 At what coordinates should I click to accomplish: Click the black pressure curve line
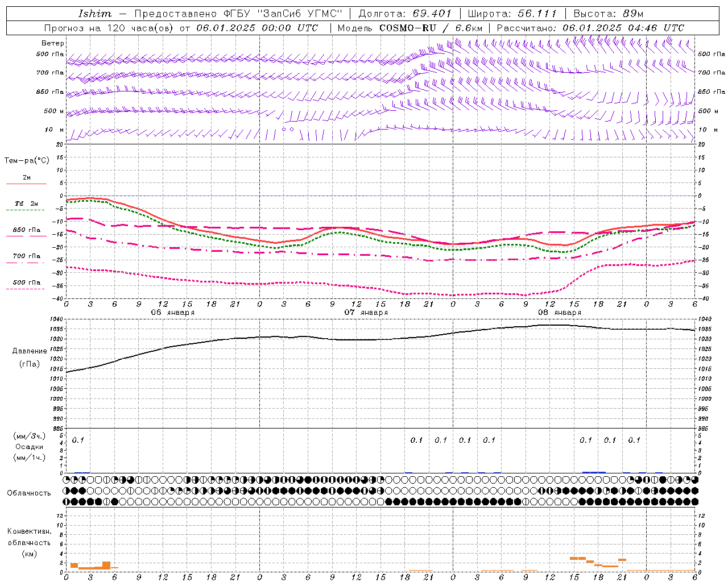[381, 340]
